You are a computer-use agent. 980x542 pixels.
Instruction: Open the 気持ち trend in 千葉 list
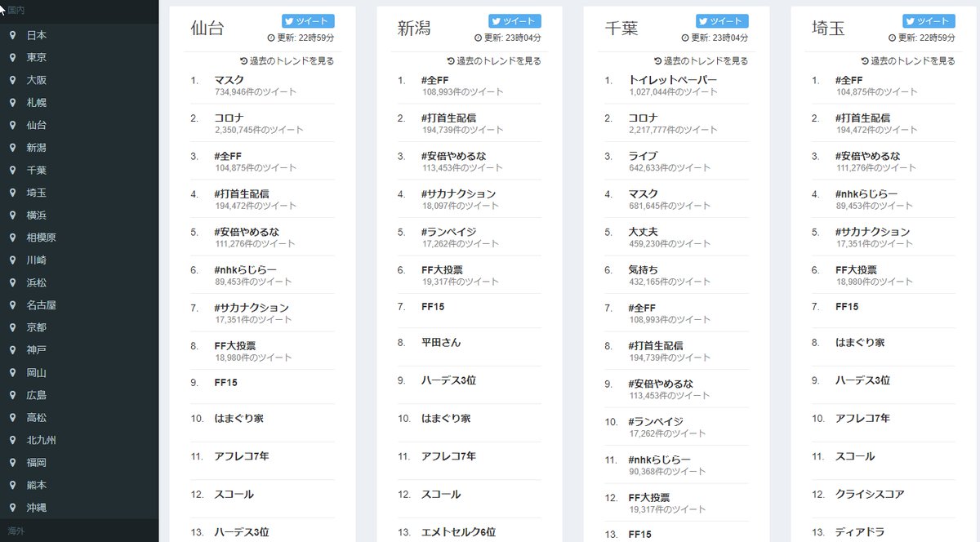click(644, 269)
